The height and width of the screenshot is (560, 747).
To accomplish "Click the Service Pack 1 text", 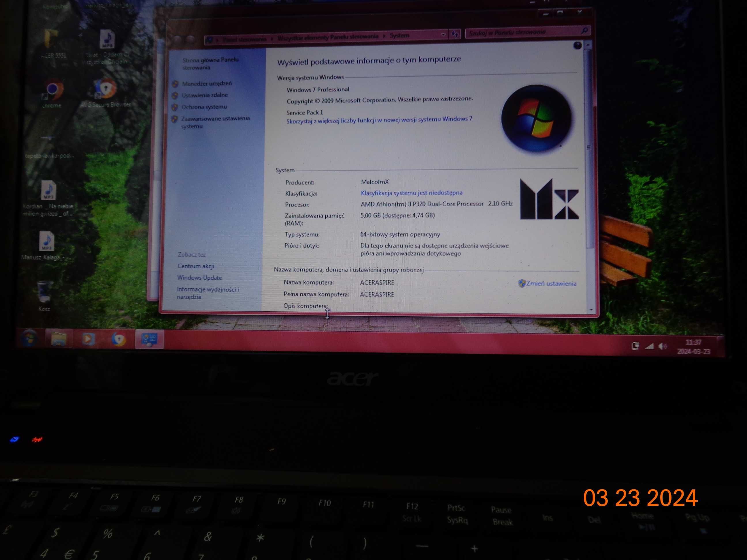I will tap(305, 112).
